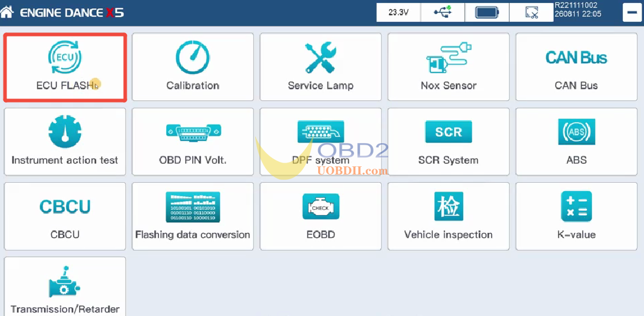
Task: Go to home via house icon
Action: coord(7,12)
